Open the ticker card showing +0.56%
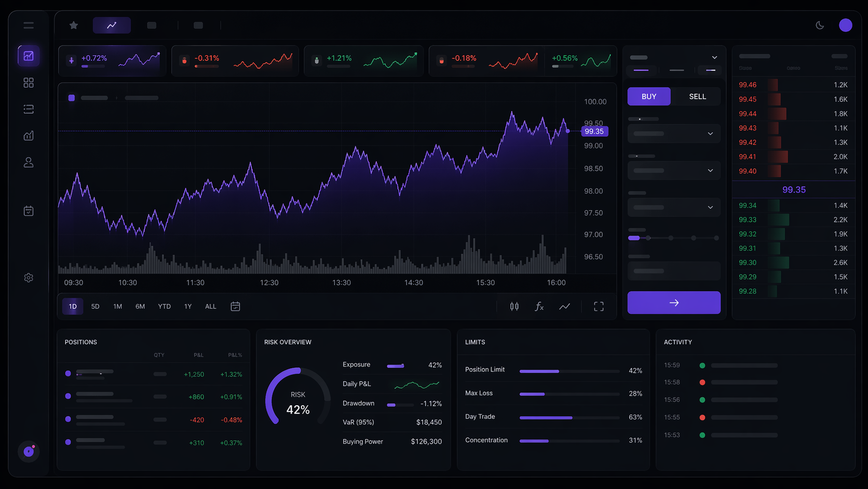The image size is (868, 489). tap(580, 61)
